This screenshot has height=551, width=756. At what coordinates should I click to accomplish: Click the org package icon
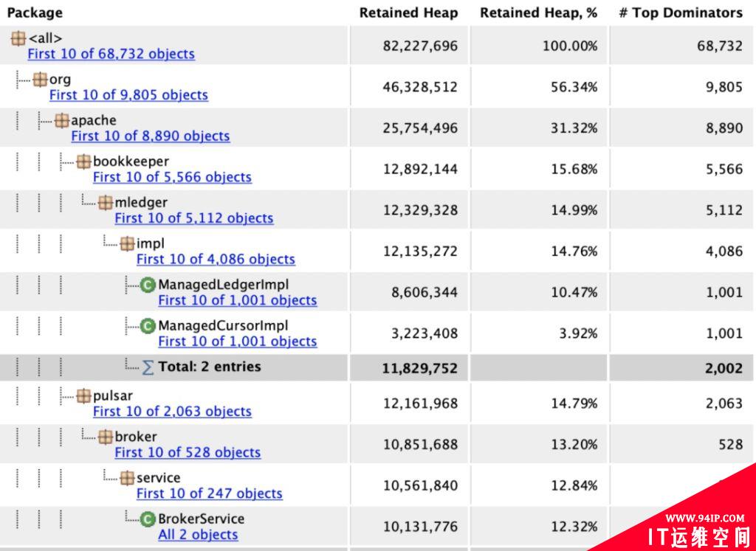coord(40,79)
